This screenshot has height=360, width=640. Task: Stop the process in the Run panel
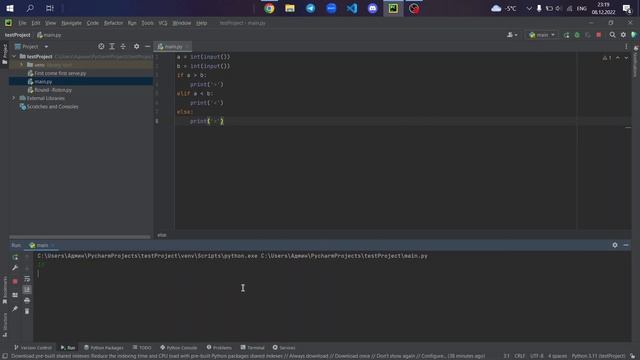point(15,281)
